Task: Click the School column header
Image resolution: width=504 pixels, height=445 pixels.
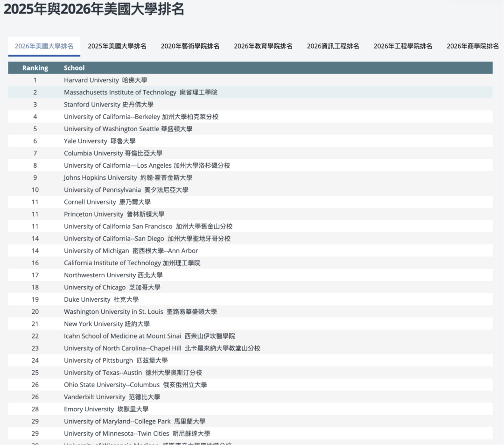Action: 74,68
